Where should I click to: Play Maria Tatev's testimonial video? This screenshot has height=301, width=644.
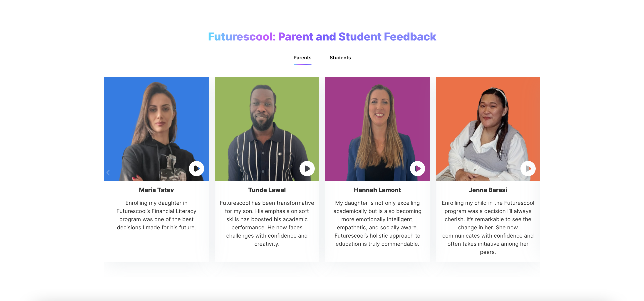tap(196, 168)
